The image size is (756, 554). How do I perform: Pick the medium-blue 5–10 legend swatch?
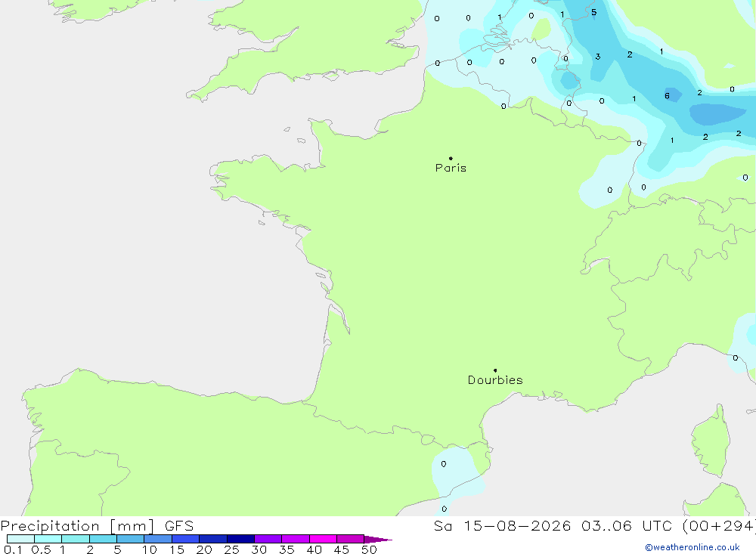(x=131, y=539)
